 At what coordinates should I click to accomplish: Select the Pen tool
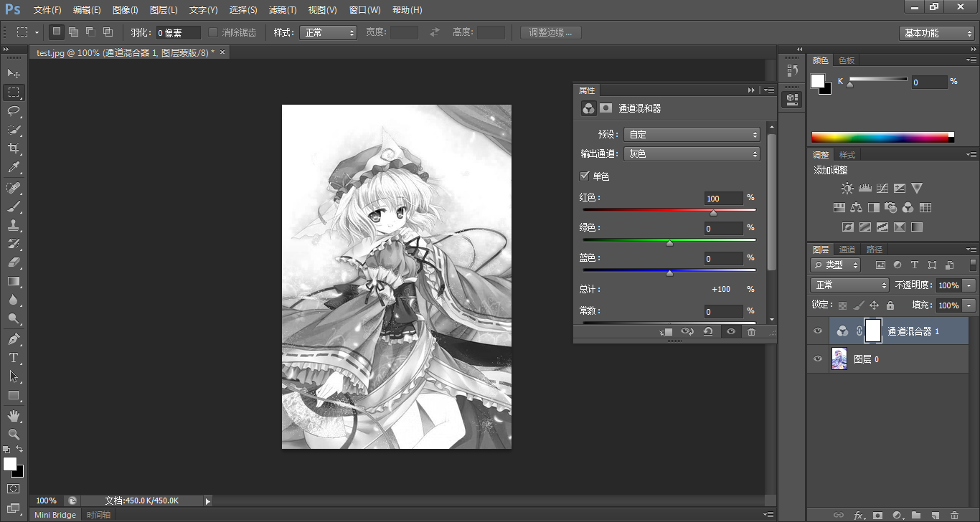point(13,338)
